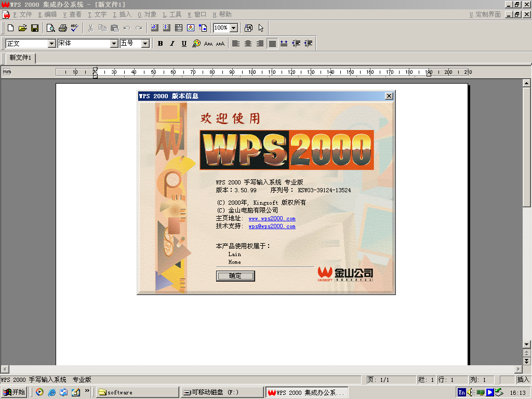The width and height of the screenshot is (532, 399).
Task: Open the 插入 menu
Action: tap(122, 15)
